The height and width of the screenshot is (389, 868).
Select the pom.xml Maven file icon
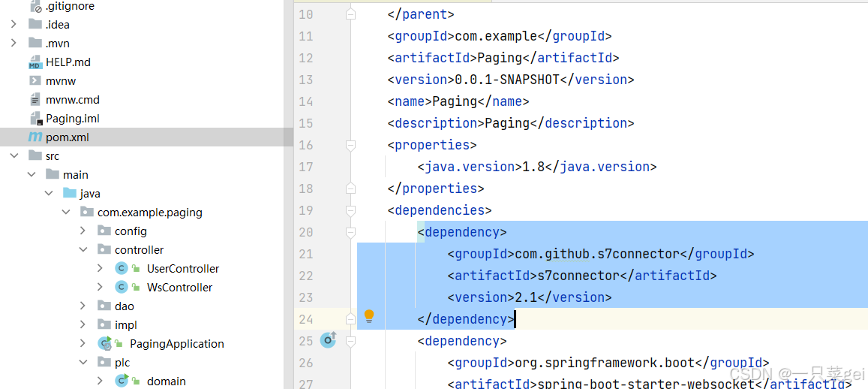[35, 137]
